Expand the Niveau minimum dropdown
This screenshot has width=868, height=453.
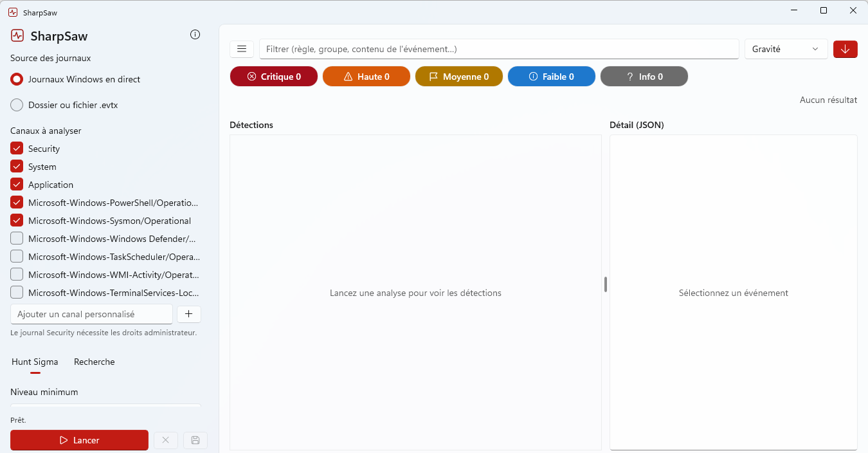point(105,407)
